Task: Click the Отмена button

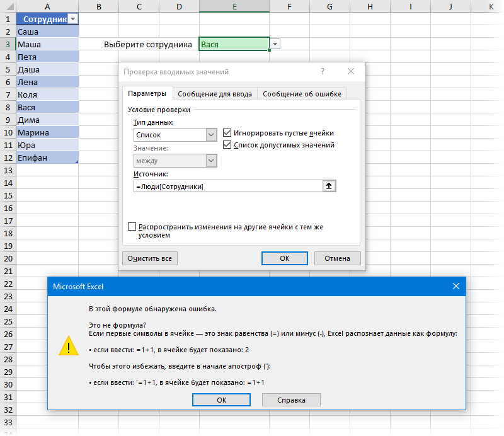Action: [x=337, y=258]
